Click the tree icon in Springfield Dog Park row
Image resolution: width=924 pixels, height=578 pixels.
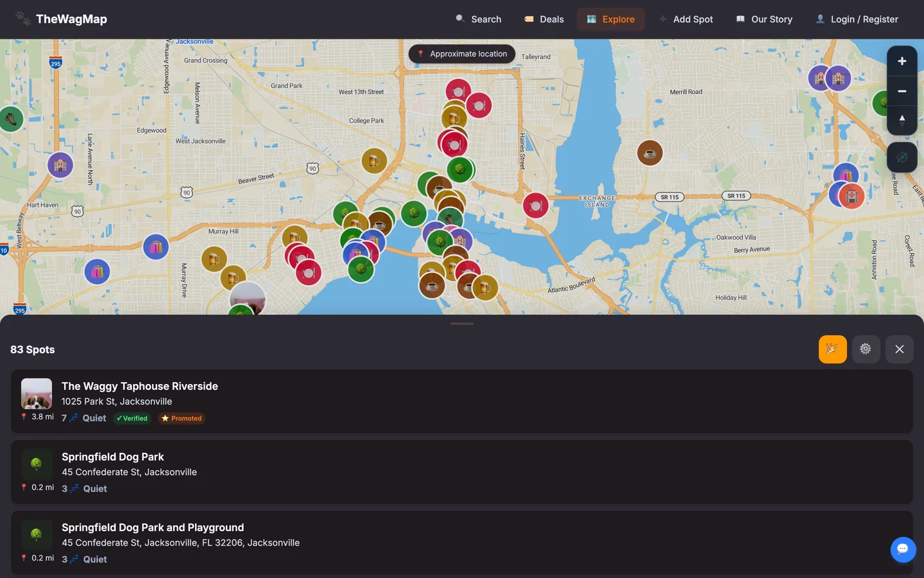(37, 463)
